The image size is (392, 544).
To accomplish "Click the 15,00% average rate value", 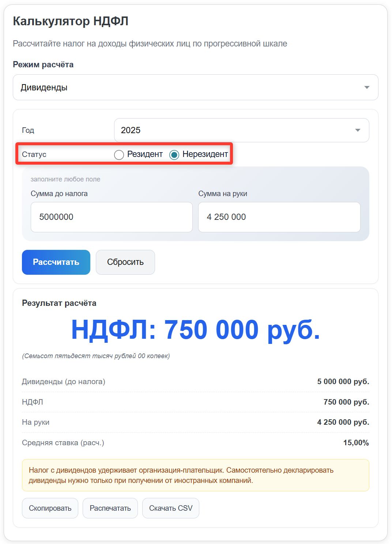I will [356, 443].
